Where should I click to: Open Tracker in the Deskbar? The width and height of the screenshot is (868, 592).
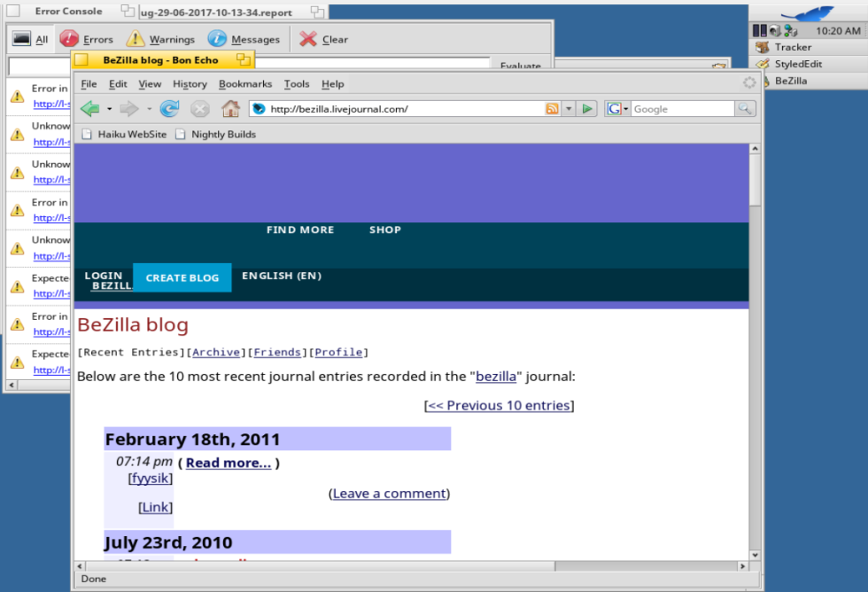click(x=792, y=47)
